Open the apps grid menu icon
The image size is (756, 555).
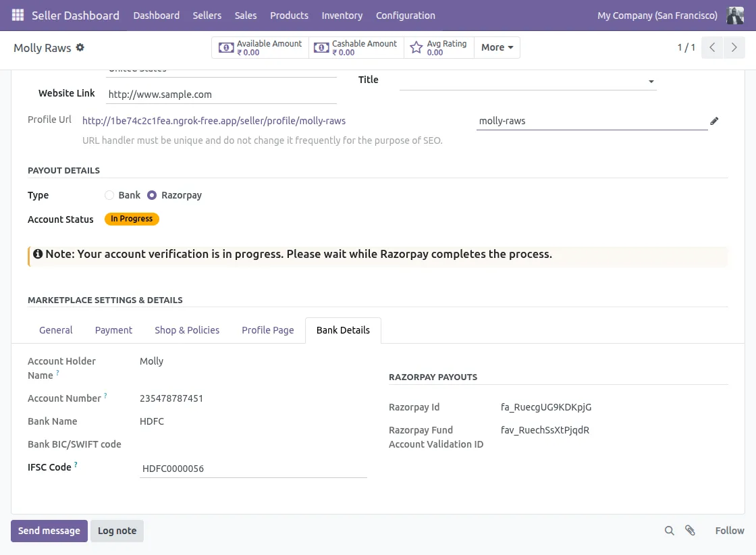(18, 15)
